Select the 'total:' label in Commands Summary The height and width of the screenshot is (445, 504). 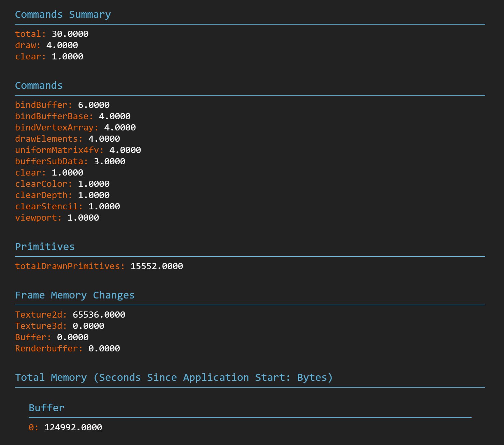(30, 34)
